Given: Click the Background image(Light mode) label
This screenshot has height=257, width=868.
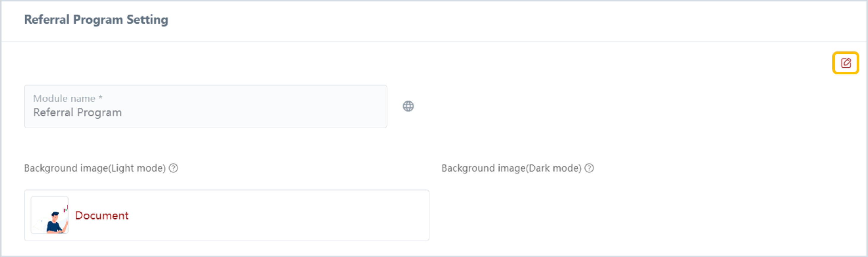Looking at the screenshot, I should point(95,168).
